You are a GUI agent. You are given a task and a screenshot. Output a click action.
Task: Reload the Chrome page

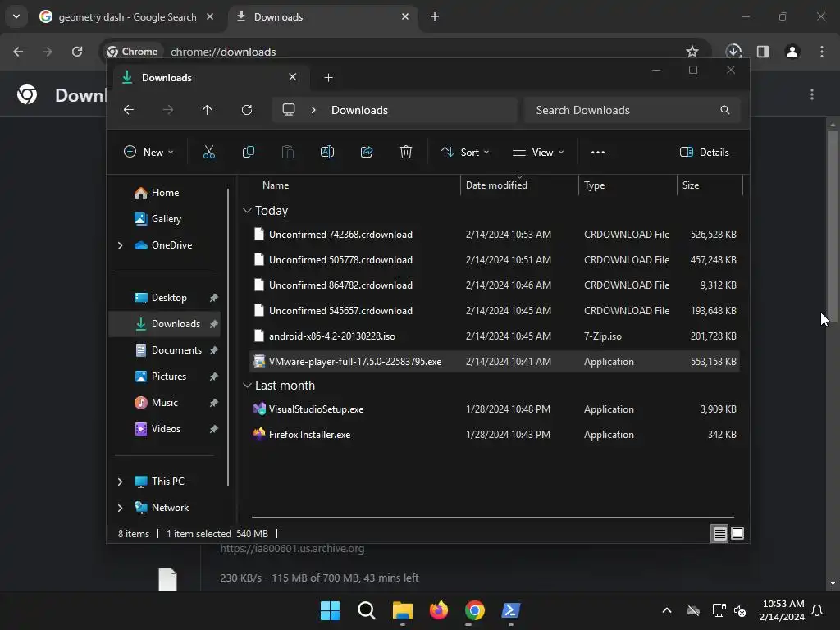tap(77, 52)
